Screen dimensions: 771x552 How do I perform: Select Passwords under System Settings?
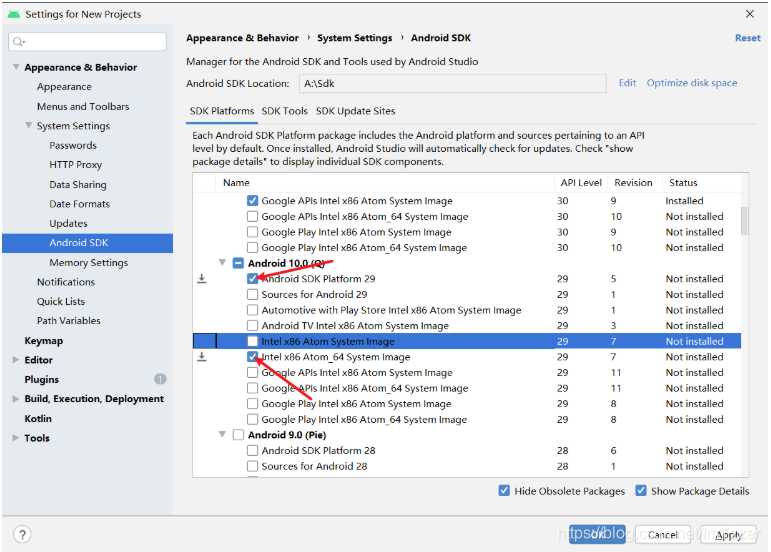coord(73,145)
